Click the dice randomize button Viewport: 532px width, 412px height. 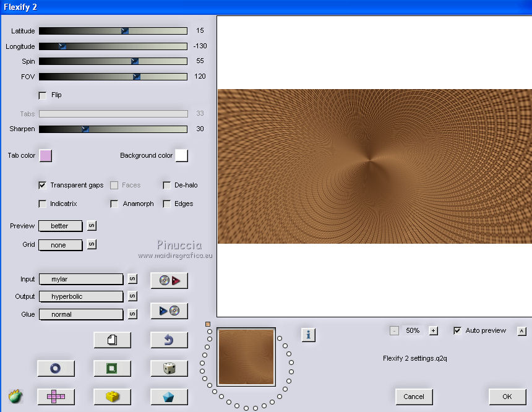(x=169, y=369)
